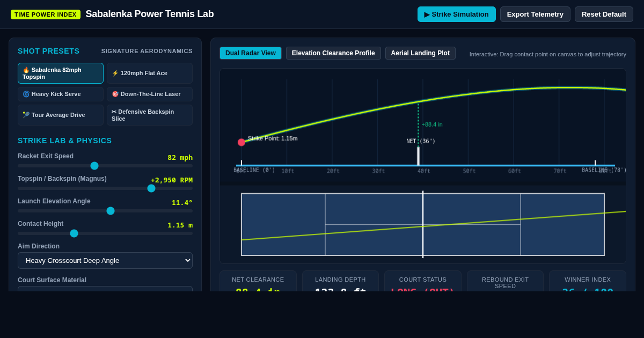644x338 pixels.
Task: Apply Heavy Kick Serve preset
Action: click(x=61, y=94)
